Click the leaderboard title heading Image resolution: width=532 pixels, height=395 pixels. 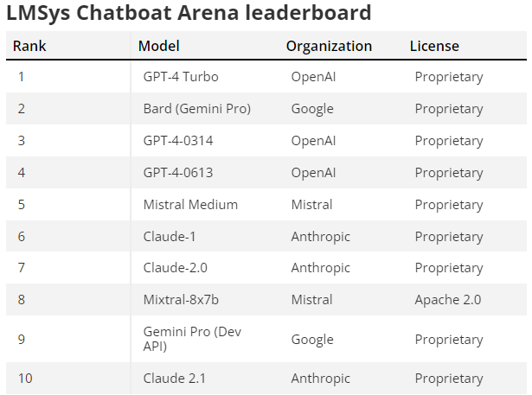point(189,14)
